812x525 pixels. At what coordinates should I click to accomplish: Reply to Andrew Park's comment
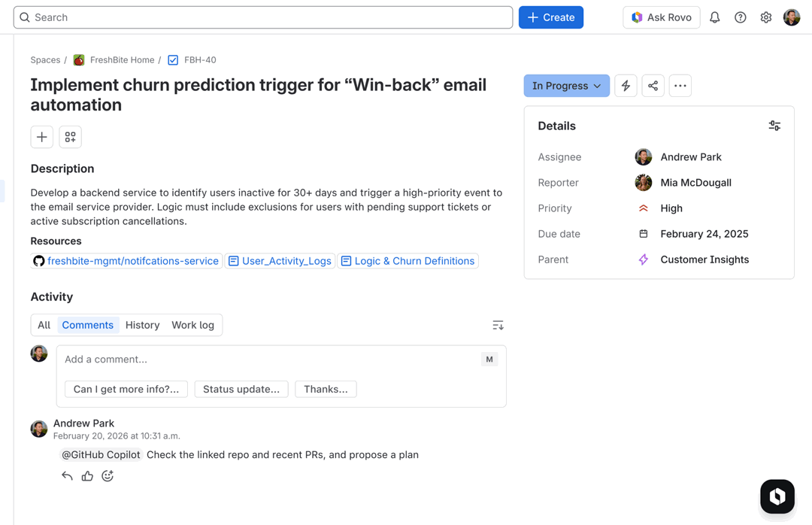pyautogui.click(x=67, y=476)
